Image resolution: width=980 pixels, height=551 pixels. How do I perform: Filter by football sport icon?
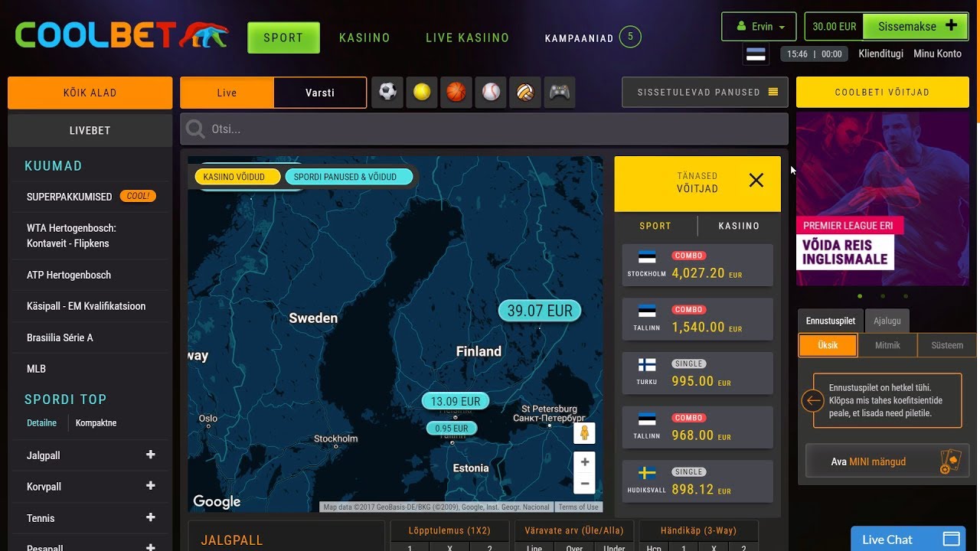[388, 93]
